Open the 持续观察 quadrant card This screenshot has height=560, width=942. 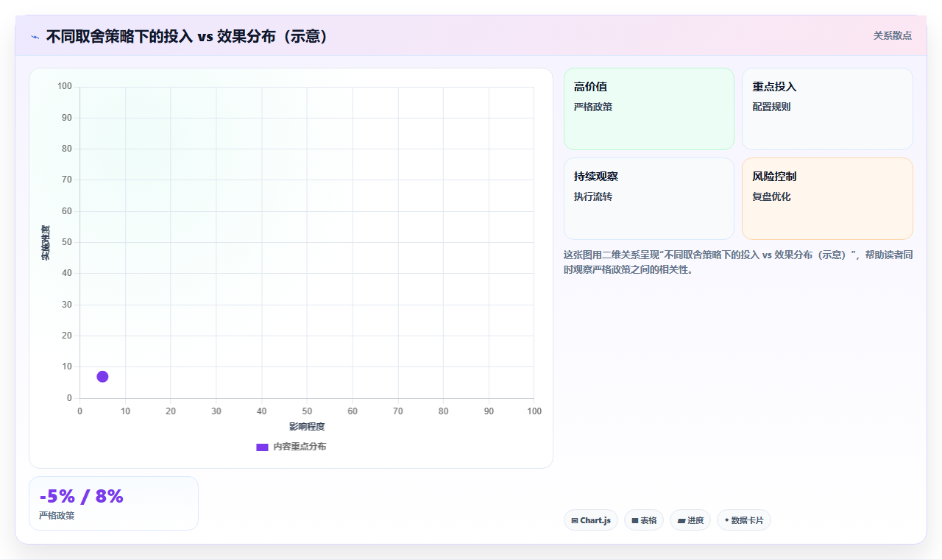[x=649, y=199]
